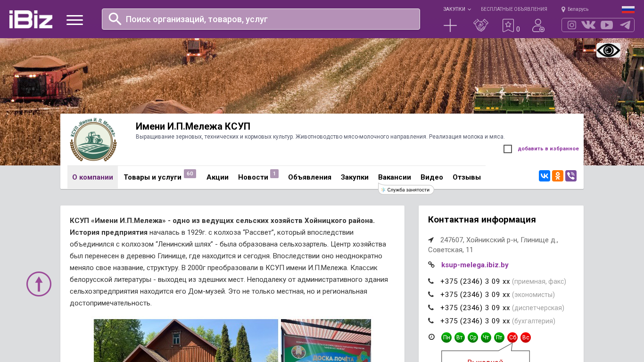This screenshot has width=644, height=362.
Task: Open the Telegram channel icon
Action: (x=625, y=25)
